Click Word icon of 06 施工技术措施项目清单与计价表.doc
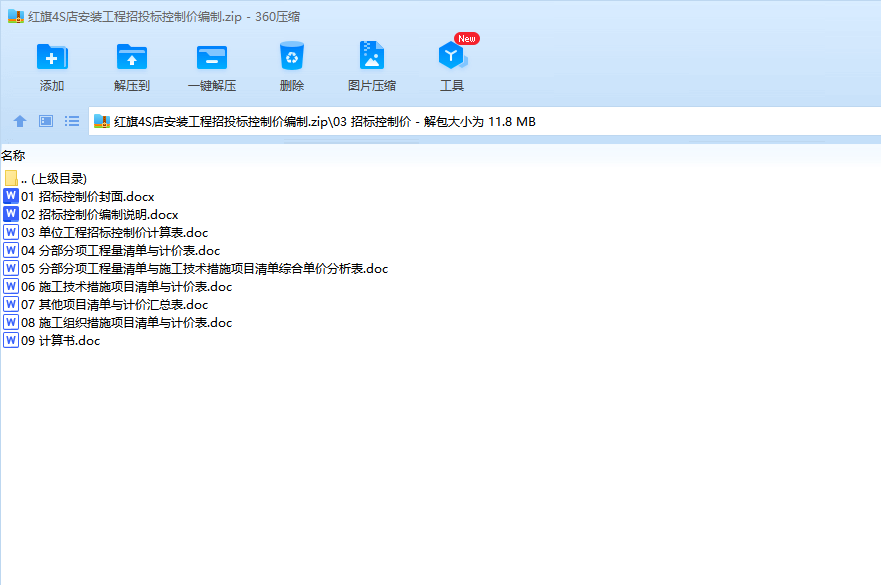Image resolution: width=881 pixels, height=585 pixels. pos(11,286)
